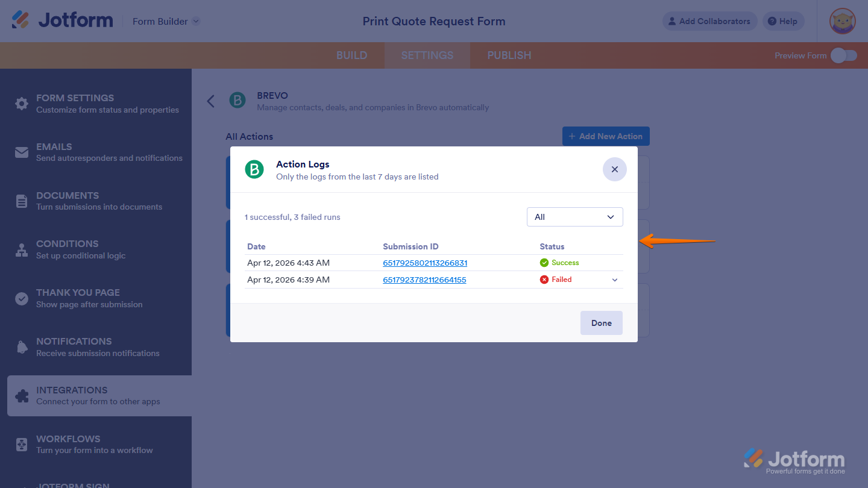Switch to the PUBLISH tab

[509, 55]
